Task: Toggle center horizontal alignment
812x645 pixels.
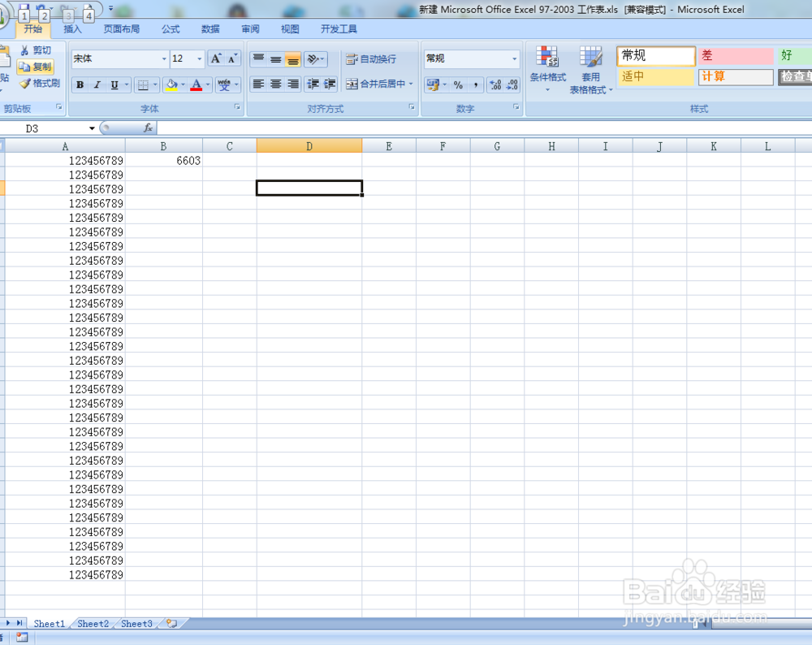Action: pos(275,84)
